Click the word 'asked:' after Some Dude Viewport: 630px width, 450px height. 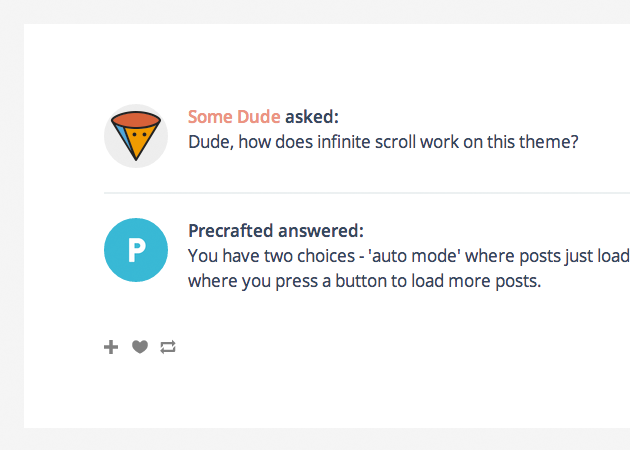pos(312,117)
